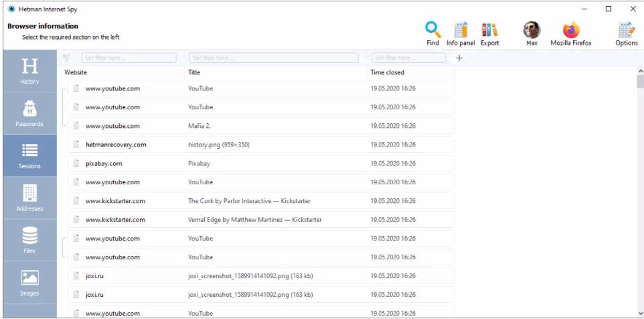Click the vertical scrollbar thumb
This screenshot has height=319, width=644.
(640, 81)
